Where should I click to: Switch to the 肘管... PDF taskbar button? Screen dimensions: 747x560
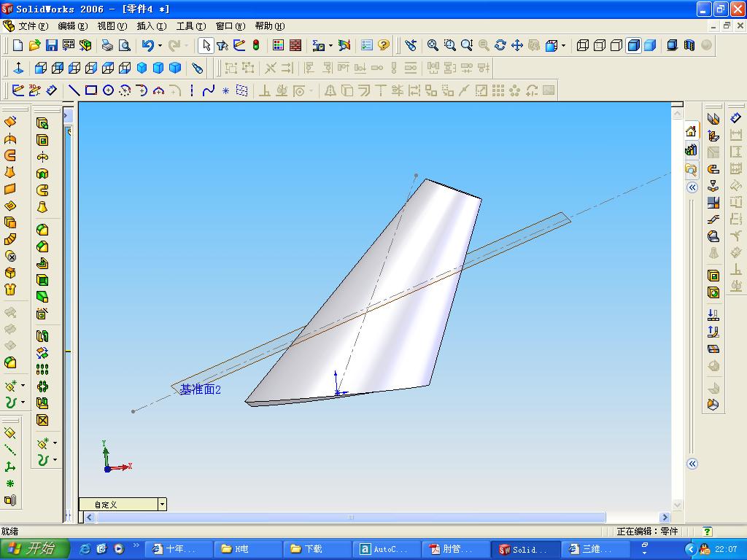(x=455, y=549)
